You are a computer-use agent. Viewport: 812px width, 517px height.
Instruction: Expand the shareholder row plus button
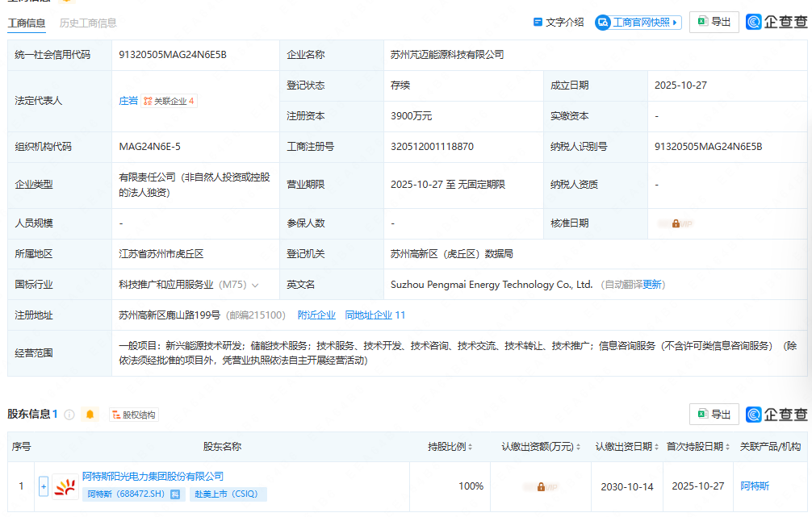pos(44,486)
